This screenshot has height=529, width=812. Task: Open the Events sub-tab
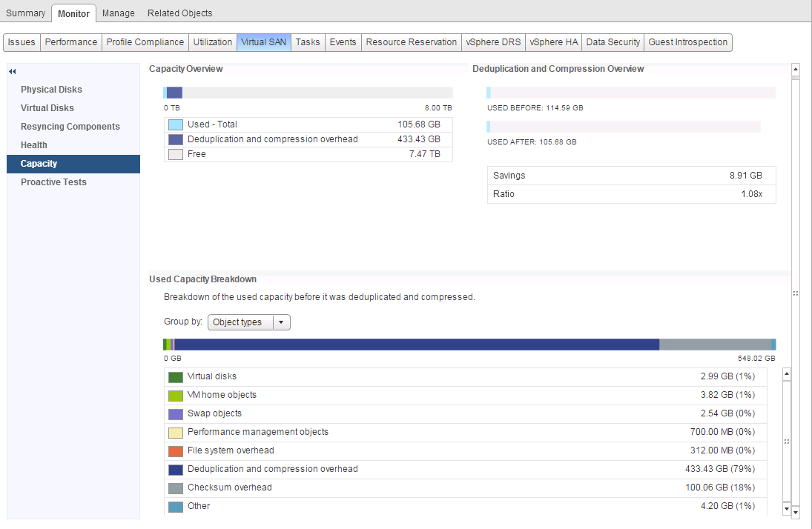[343, 42]
